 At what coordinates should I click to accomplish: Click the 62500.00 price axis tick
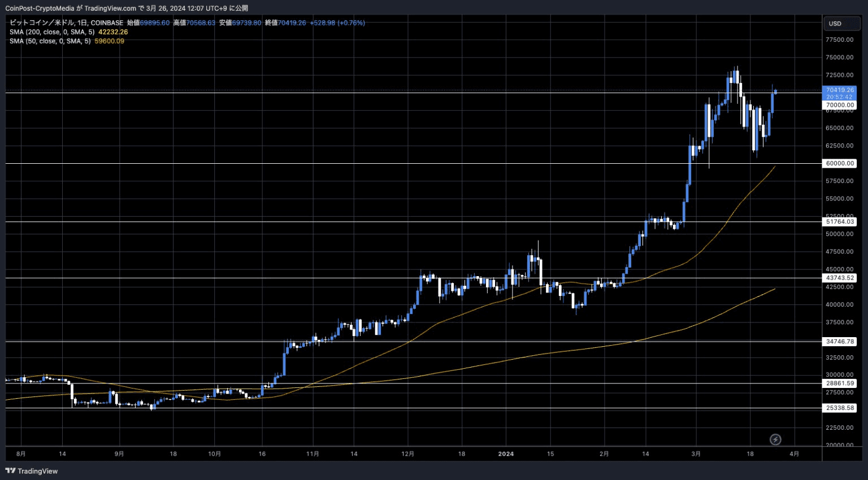(839, 146)
